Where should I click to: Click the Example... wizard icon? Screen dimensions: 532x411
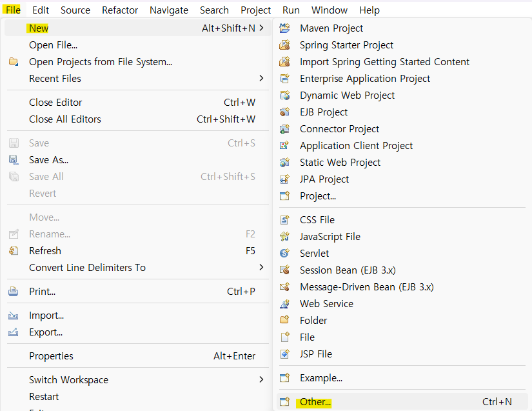coord(284,377)
